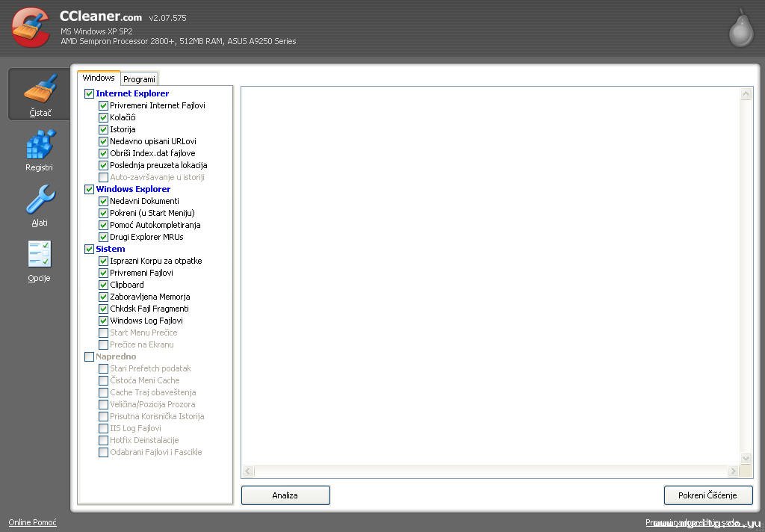Enable IIS Log Fajlovi checkbox
Screen dimensions: 765x532
coord(103,429)
